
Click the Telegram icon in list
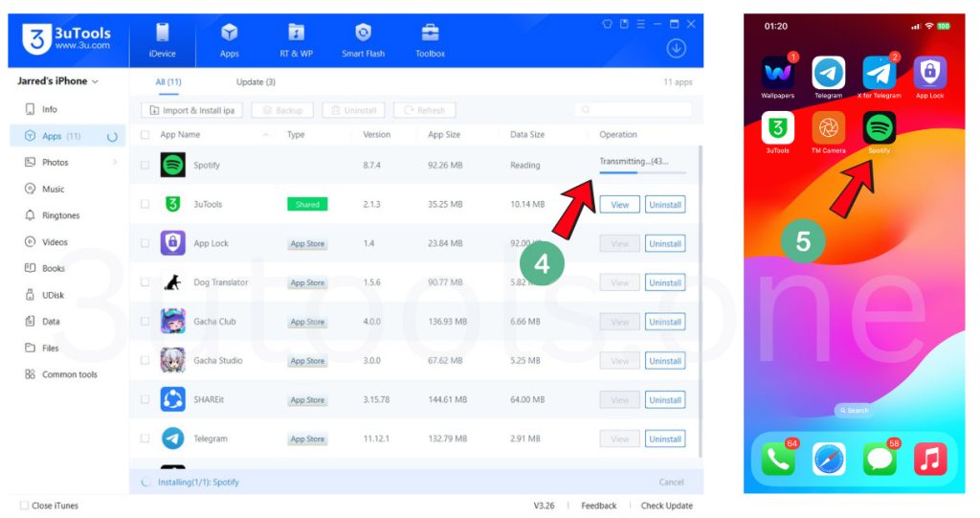tap(172, 439)
